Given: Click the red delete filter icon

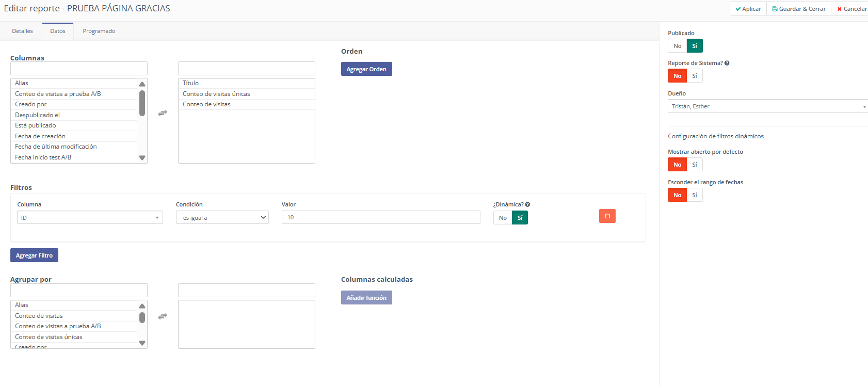Looking at the screenshot, I should 607,216.
